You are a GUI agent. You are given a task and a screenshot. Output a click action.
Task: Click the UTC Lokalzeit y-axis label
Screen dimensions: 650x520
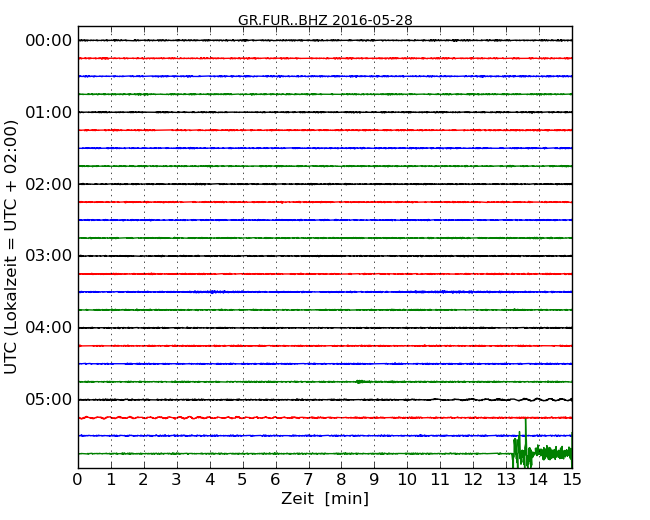(11, 247)
